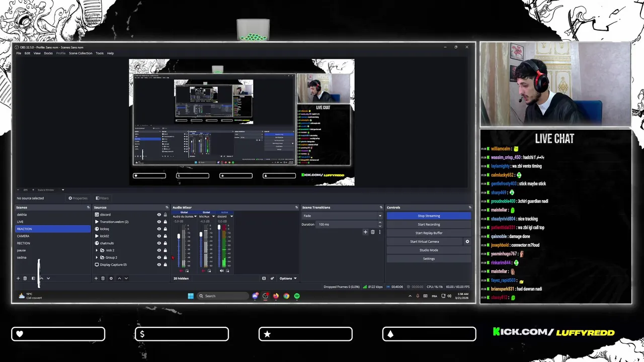Hide the Display Capture 05 source
Screen dimensions: 644x362
(159, 264)
